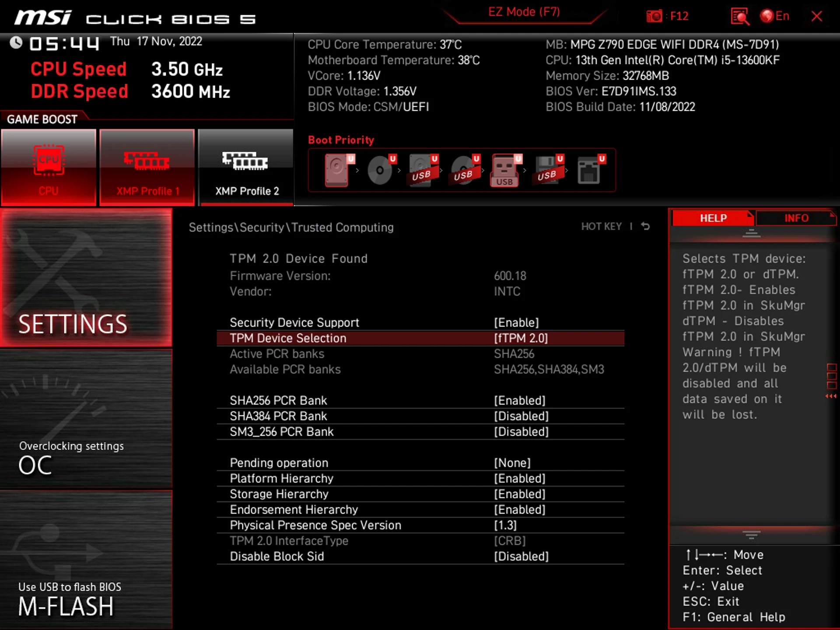Open the OC overclocking settings section

86,419
